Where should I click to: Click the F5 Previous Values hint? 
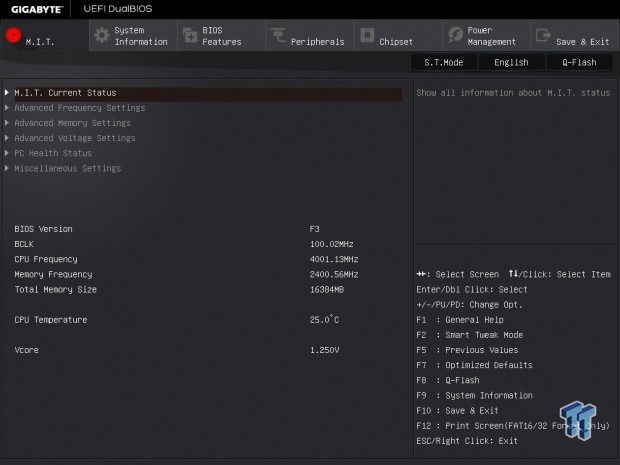click(x=467, y=350)
